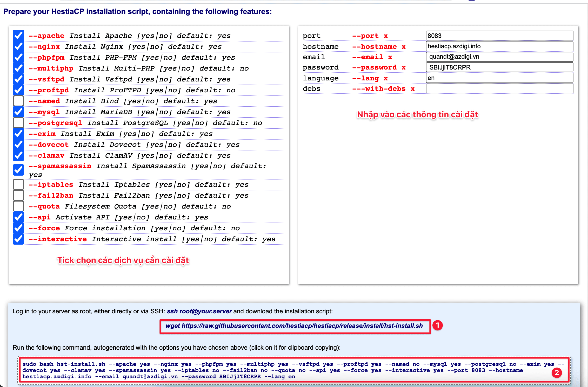Select the password input field
Image resolution: width=588 pixels, height=387 pixels.
click(499, 67)
